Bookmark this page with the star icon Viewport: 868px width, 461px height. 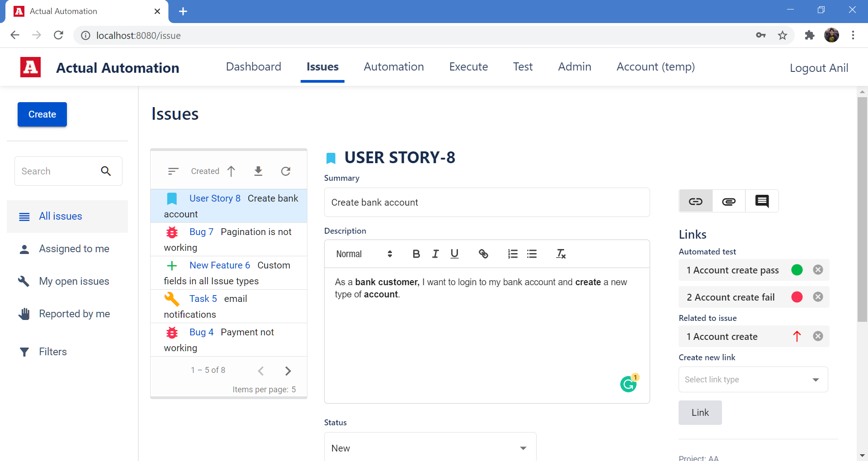point(783,35)
